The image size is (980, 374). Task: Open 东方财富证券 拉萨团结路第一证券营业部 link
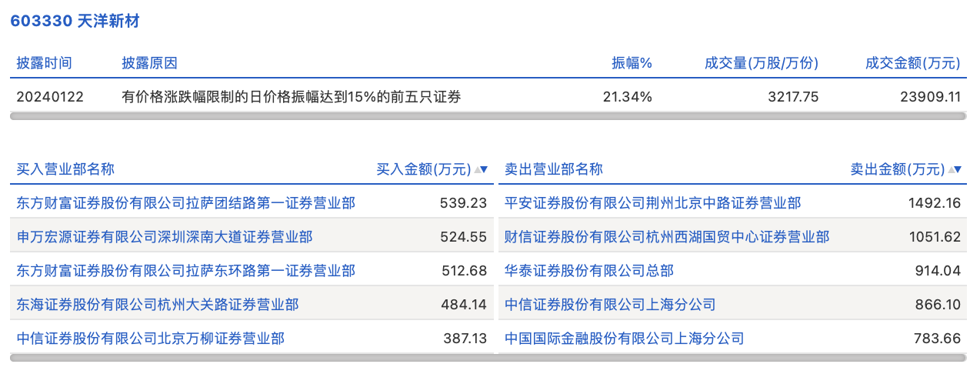click(x=185, y=203)
